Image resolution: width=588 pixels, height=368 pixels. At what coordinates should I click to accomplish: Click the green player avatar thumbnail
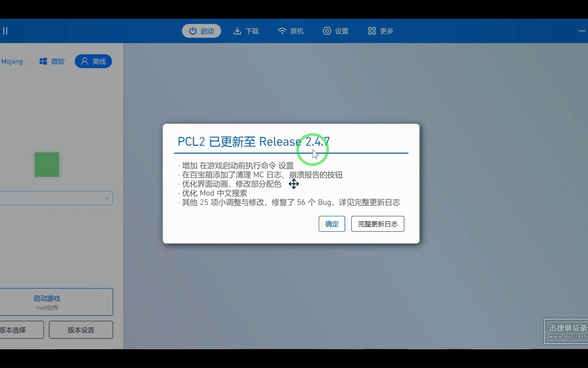coord(47,165)
